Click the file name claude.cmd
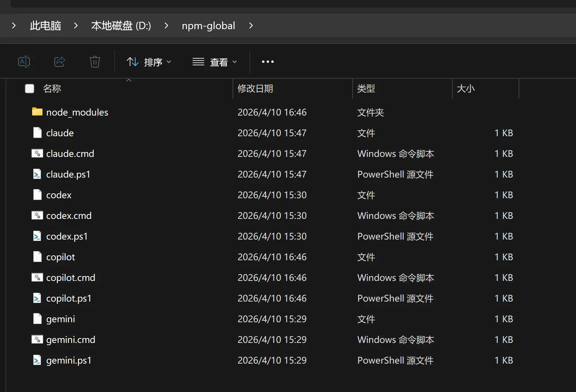Image resolution: width=576 pixels, height=392 pixels. [70, 154]
